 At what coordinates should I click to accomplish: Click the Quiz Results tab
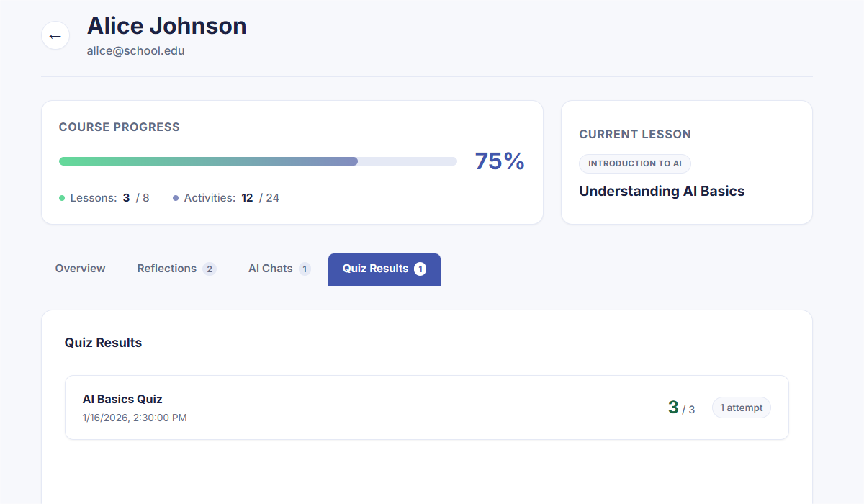click(375, 269)
